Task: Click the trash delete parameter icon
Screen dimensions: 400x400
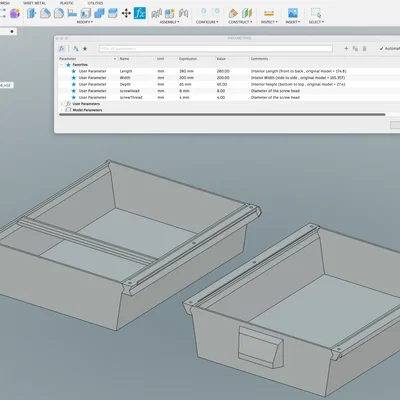Action: (x=364, y=49)
